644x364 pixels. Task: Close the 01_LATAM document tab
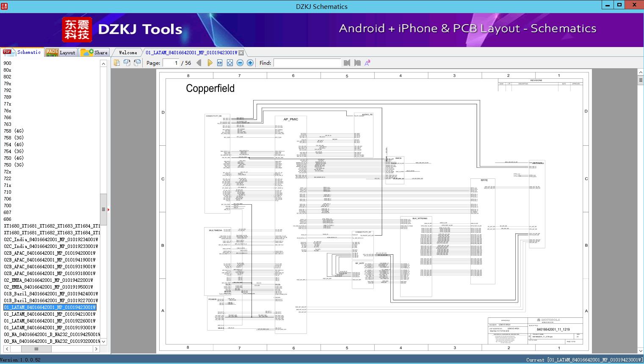[241, 53]
